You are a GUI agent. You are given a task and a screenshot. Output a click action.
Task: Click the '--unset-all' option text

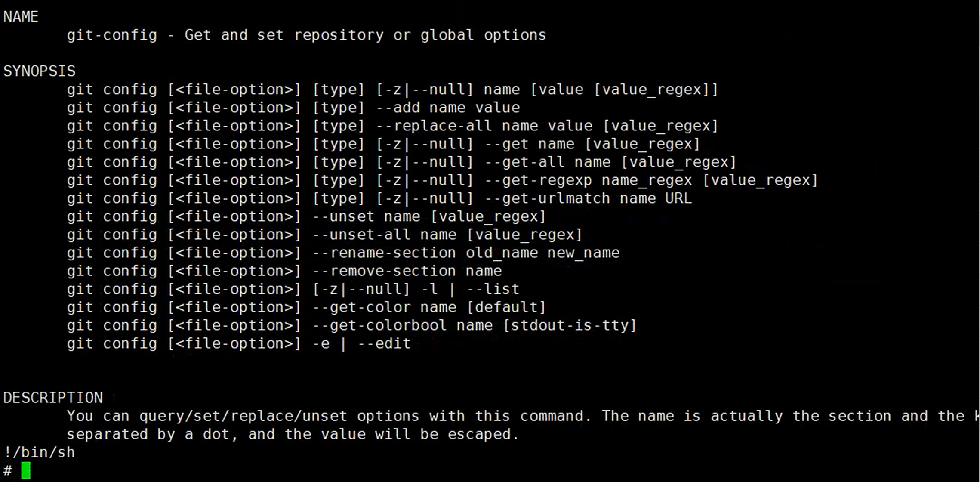[x=361, y=235]
